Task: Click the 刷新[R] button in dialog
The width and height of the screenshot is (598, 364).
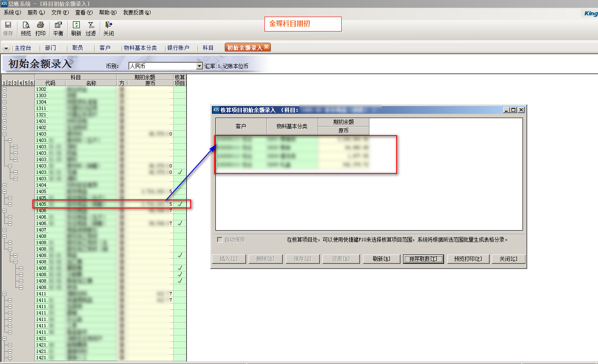Action: tap(381, 259)
